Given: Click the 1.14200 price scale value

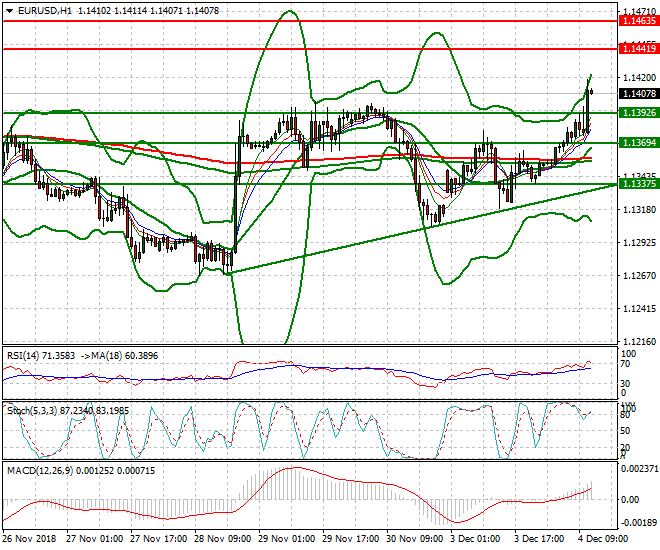Looking at the screenshot, I should click(639, 77).
